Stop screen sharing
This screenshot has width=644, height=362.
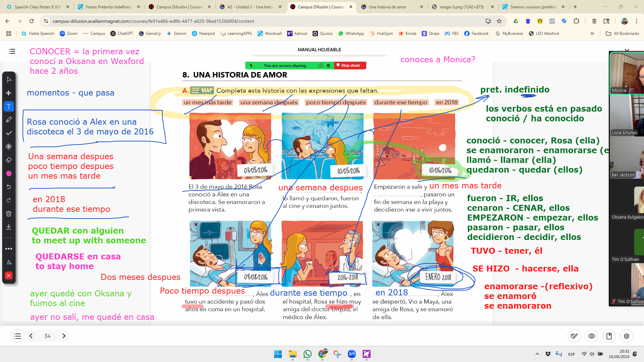coord(350,65)
